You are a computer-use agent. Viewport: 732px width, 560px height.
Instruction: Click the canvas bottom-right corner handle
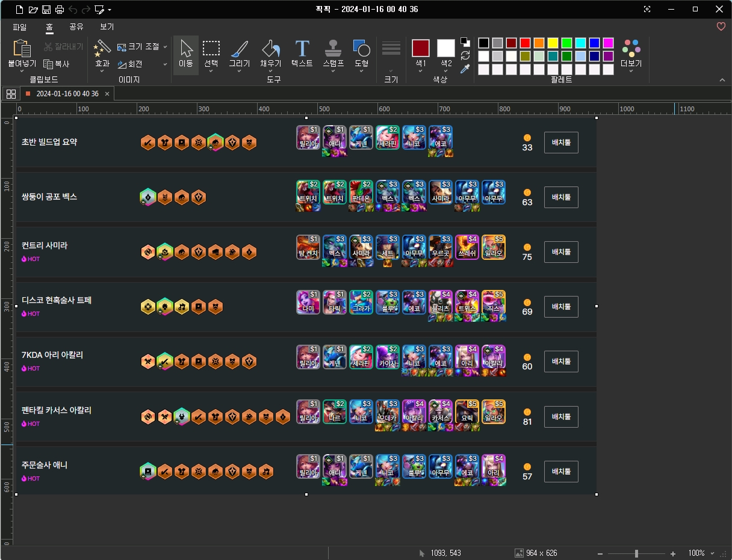(597, 494)
